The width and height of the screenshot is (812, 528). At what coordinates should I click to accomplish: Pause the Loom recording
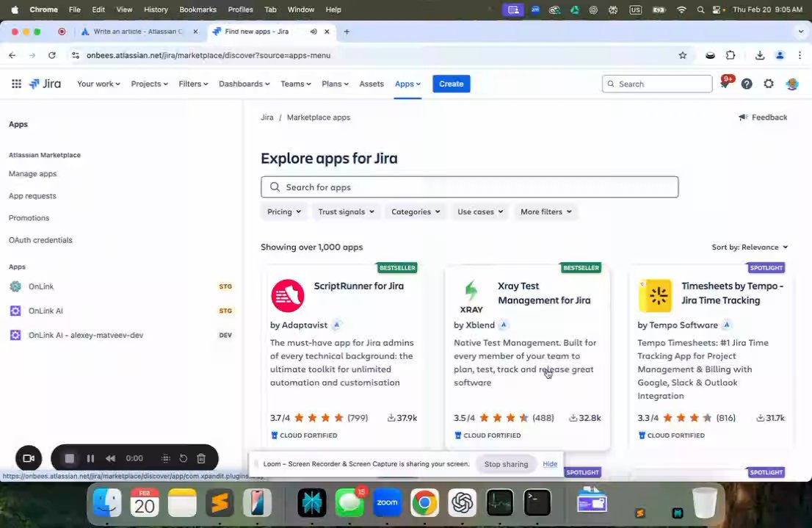(x=90, y=458)
